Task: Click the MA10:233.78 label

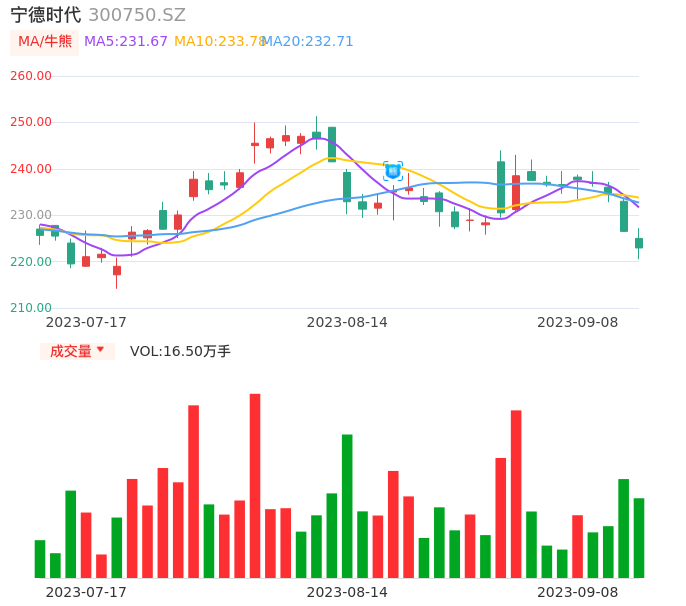Action: click(220, 42)
